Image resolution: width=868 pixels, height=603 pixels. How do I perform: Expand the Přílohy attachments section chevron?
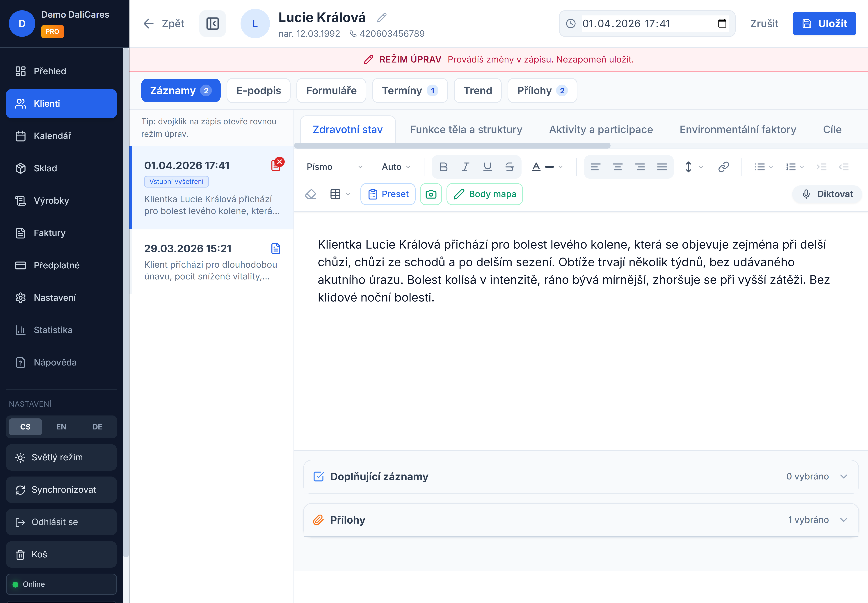click(x=843, y=520)
